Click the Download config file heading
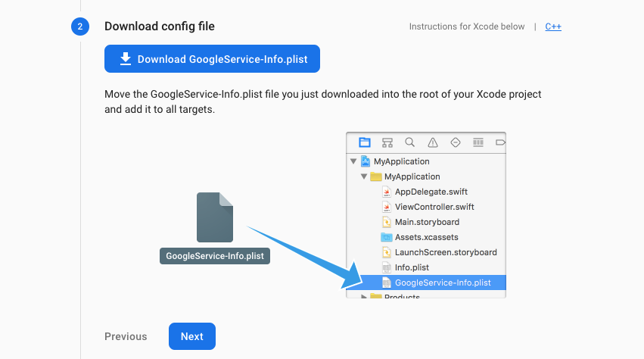This screenshot has width=644, height=359. click(x=160, y=27)
